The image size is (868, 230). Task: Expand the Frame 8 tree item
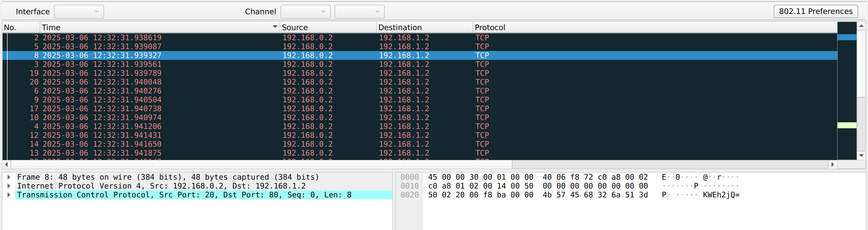pos(9,177)
